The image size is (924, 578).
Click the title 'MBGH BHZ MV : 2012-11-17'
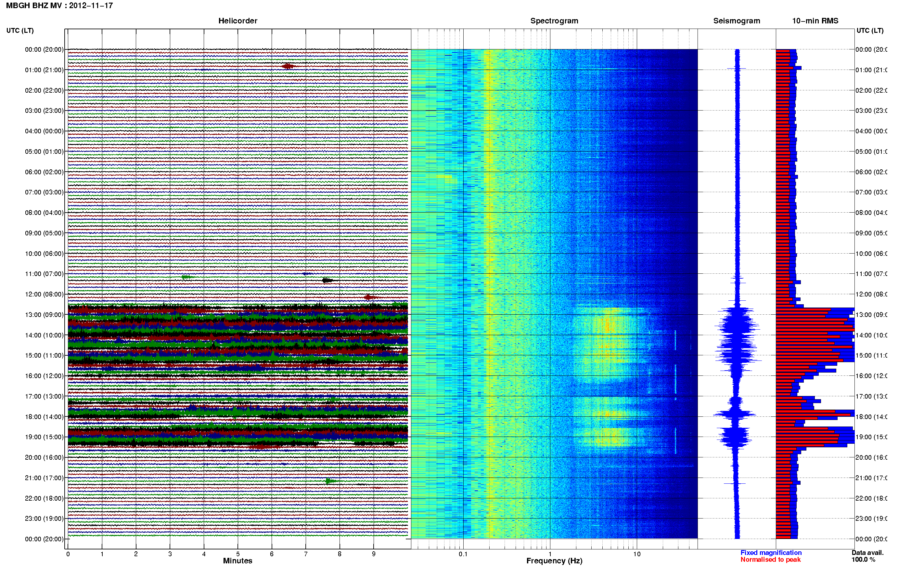(59, 6)
